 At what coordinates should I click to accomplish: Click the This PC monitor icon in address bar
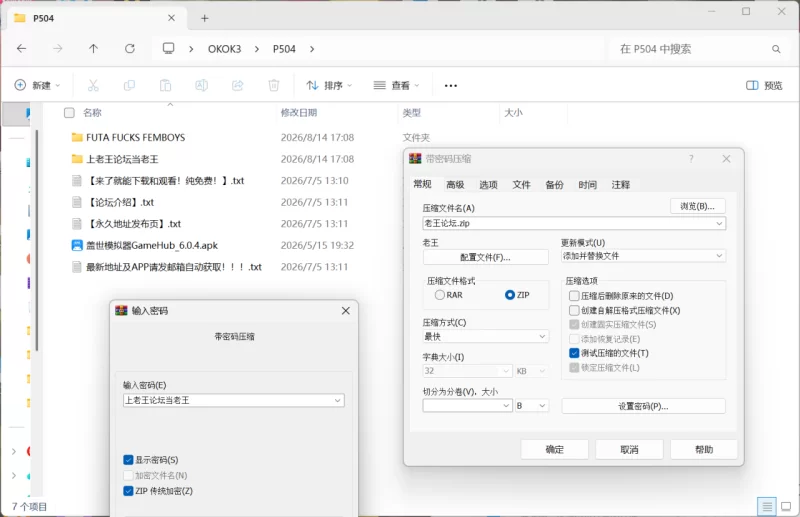(x=168, y=48)
